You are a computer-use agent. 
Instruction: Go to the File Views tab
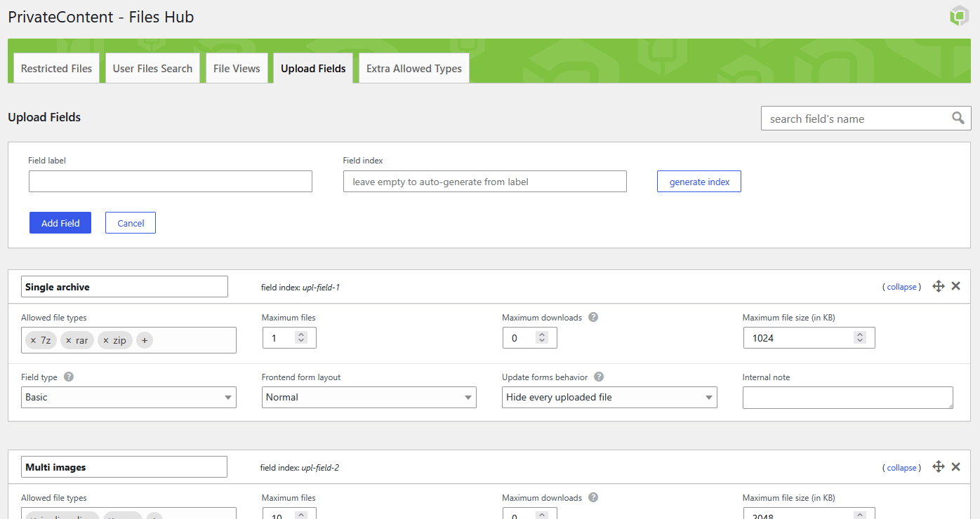coord(237,68)
